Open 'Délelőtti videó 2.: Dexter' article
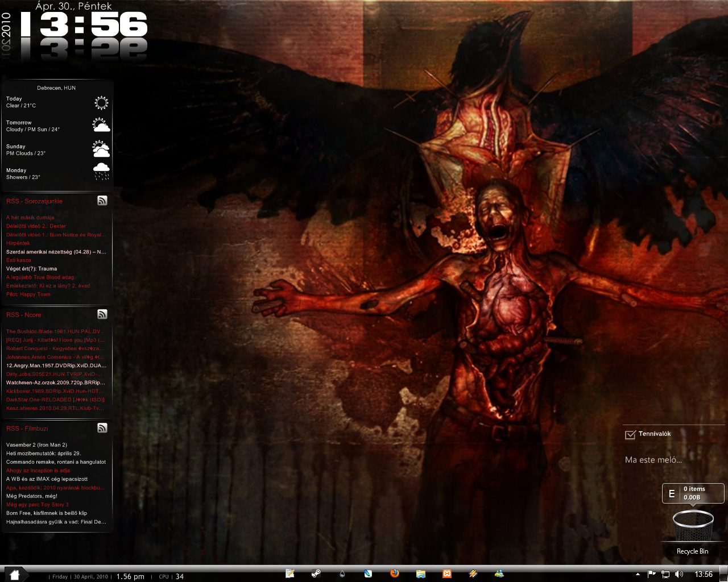 point(36,226)
